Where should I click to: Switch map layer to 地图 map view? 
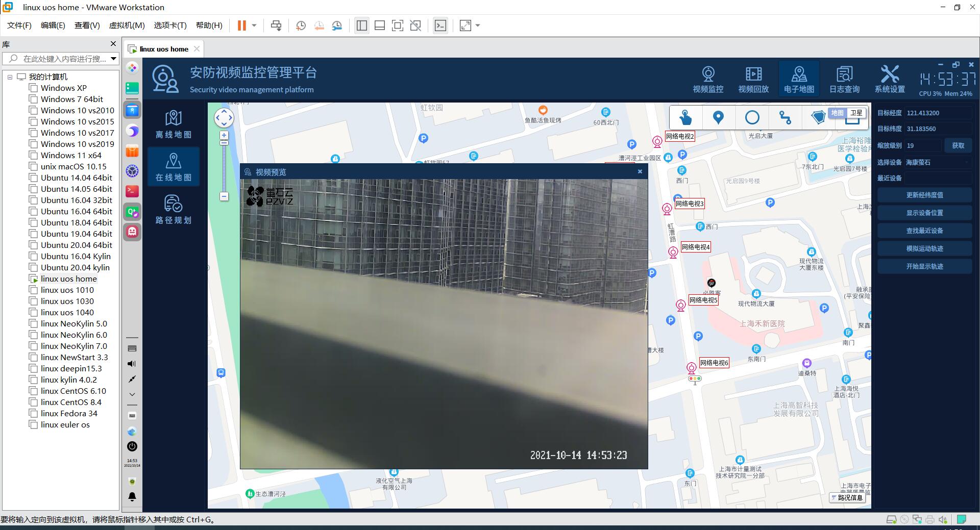837,113
